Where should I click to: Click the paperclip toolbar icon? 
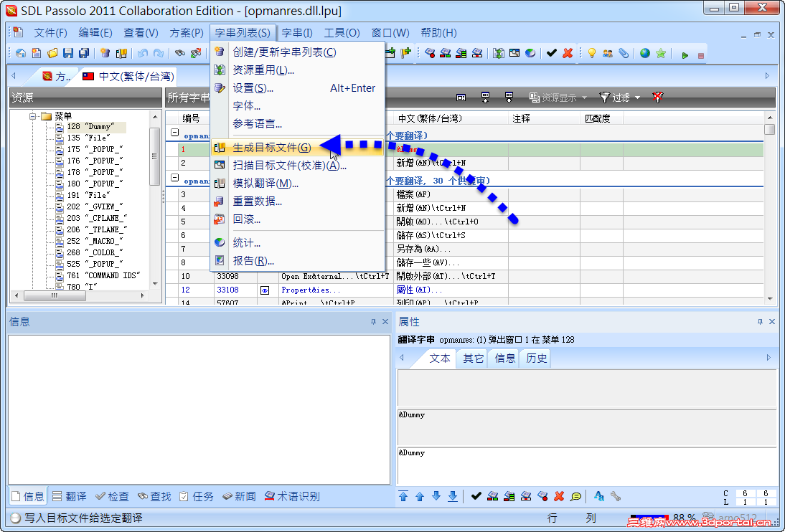tap(624, 53)
